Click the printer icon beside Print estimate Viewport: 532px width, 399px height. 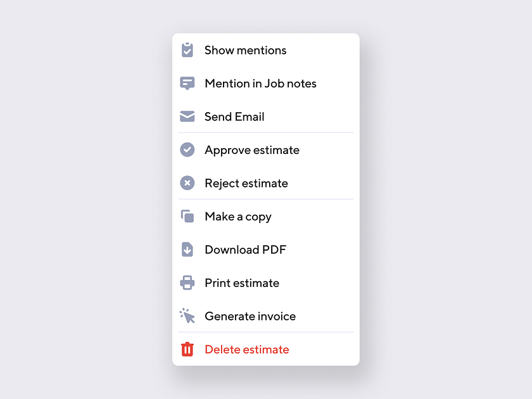[x=187, y=282]
